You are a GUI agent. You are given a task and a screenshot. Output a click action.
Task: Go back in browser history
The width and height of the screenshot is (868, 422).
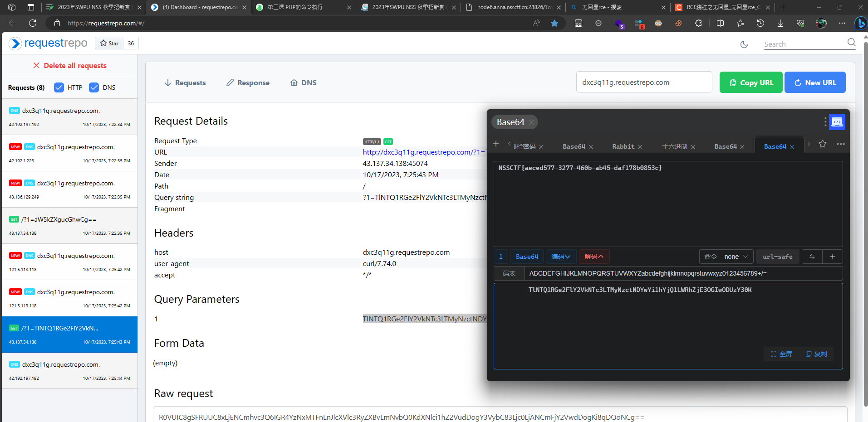click(13, 23)
